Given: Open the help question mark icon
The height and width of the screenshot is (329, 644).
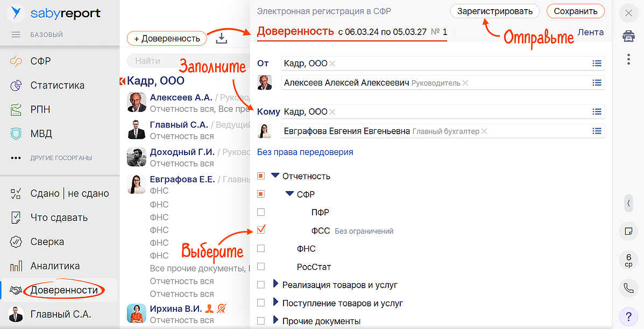Looking at the screenshot, I should [x=628, y=316].
